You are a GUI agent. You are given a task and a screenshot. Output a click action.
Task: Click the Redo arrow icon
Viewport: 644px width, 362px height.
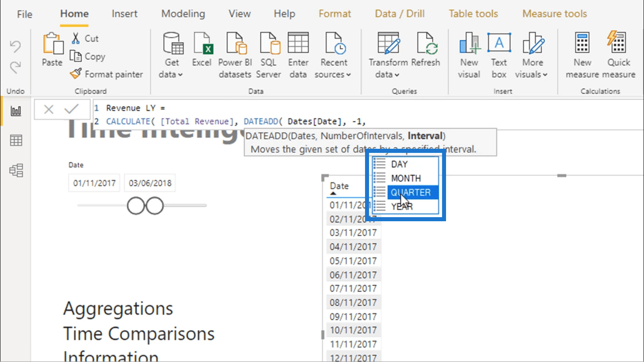(15, 67)
